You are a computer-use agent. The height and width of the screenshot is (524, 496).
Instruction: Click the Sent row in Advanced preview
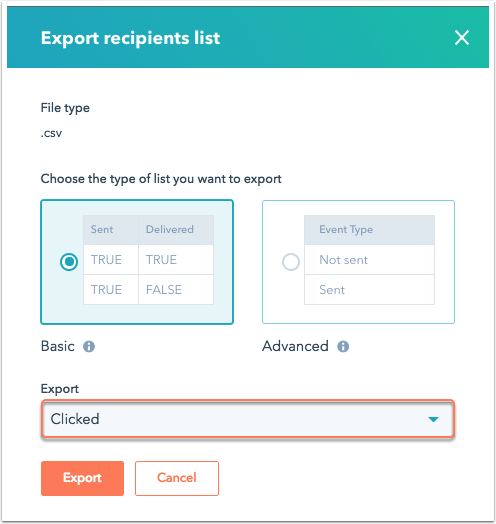(x=369, y=290)
